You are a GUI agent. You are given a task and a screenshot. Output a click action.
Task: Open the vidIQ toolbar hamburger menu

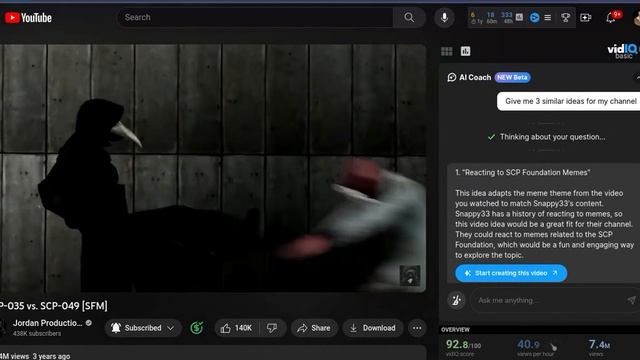pos(548,18)
